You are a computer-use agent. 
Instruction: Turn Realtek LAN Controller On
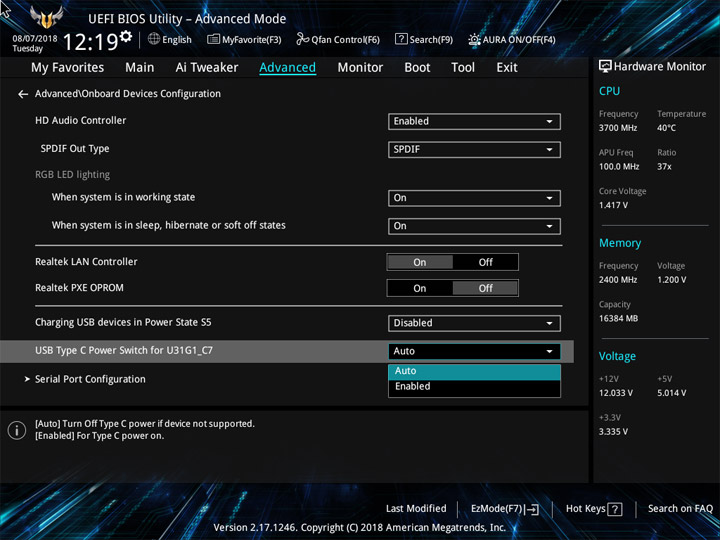[x=420, y=262]
